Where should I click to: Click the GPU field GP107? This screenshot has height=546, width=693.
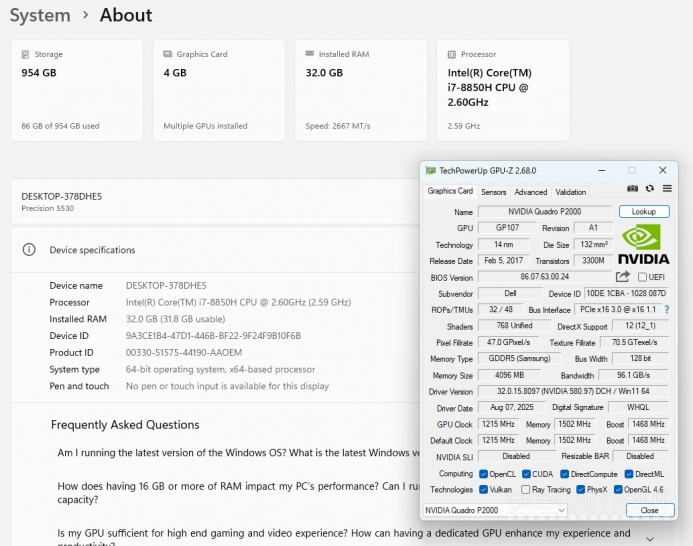click(x=507, y=228)
